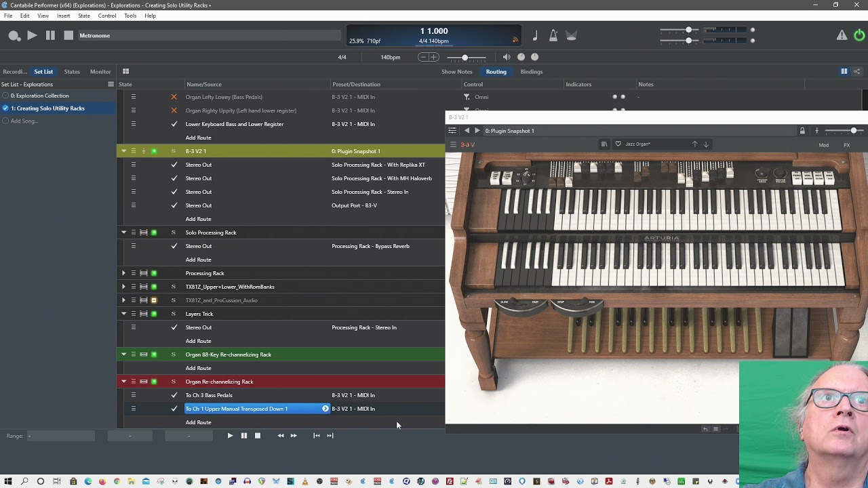The height and width of the screenshot is (488, 868).
Task: Click the Show Notes tab
Action: click(x=457, y=71)
